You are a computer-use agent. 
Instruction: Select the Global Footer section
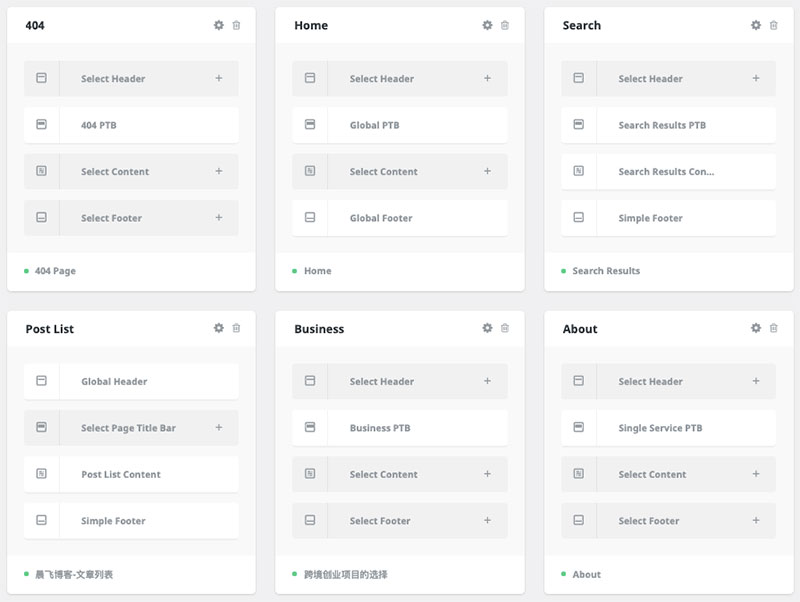[400, 218]
